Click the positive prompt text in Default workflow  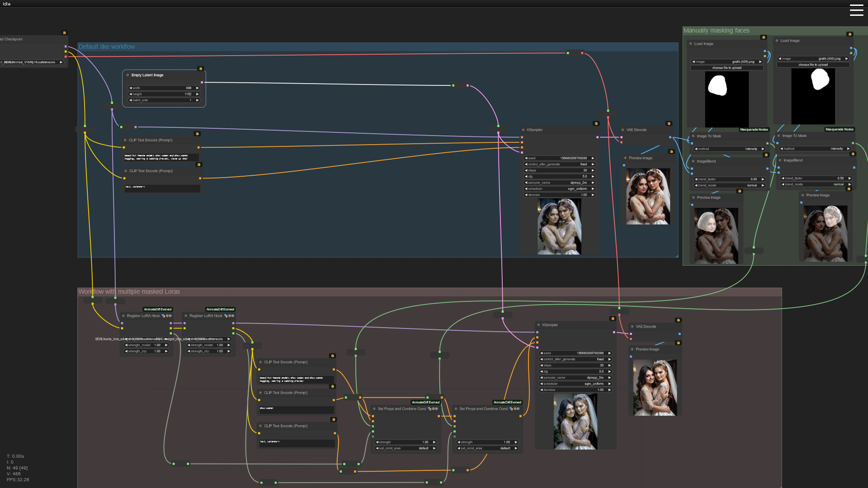coord(161,157)
